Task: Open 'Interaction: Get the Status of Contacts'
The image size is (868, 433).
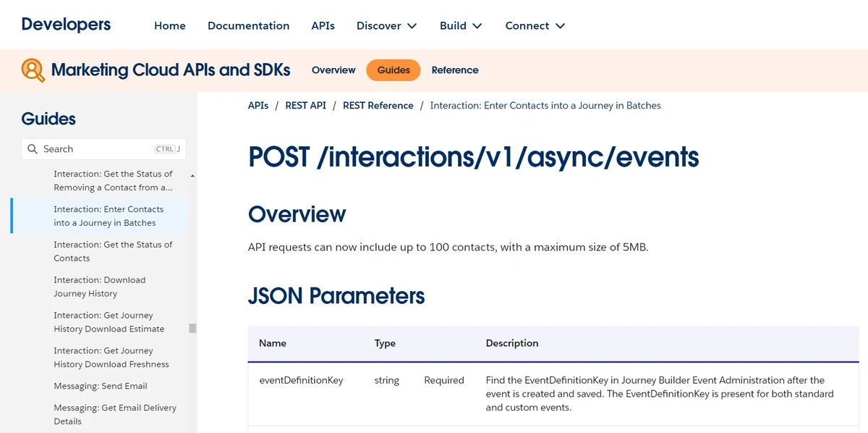Action: click(113, 251)
